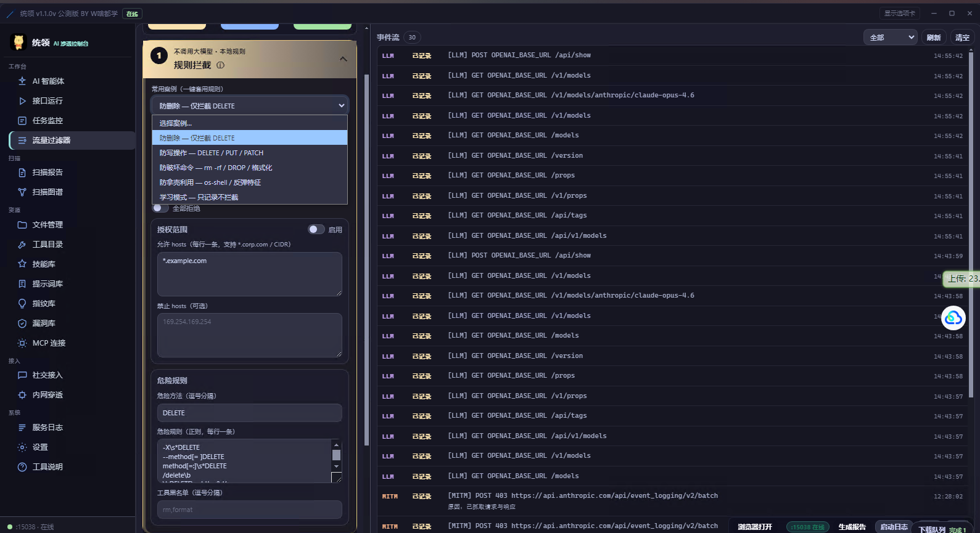This screenshot has width=980, height=533.
Task: Toggle the 全部拒绝 switch
Action: pos(160,208)
